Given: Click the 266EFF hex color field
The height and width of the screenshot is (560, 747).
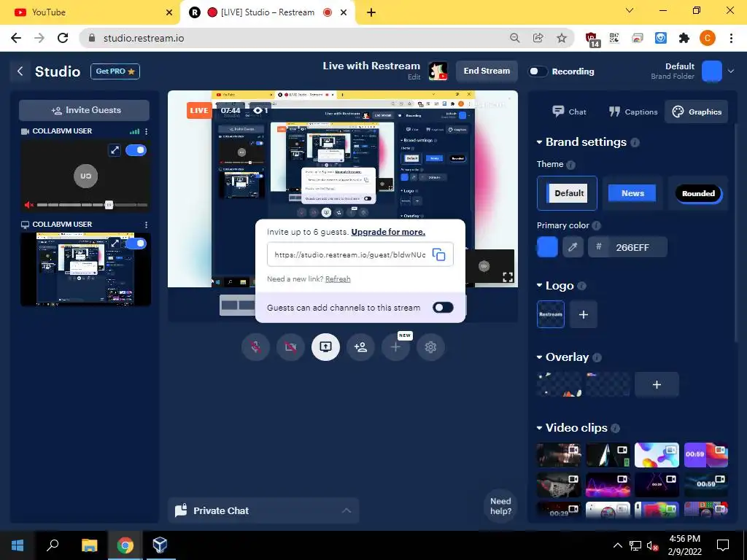Looking at the screenshot, I should coord(627,247).
